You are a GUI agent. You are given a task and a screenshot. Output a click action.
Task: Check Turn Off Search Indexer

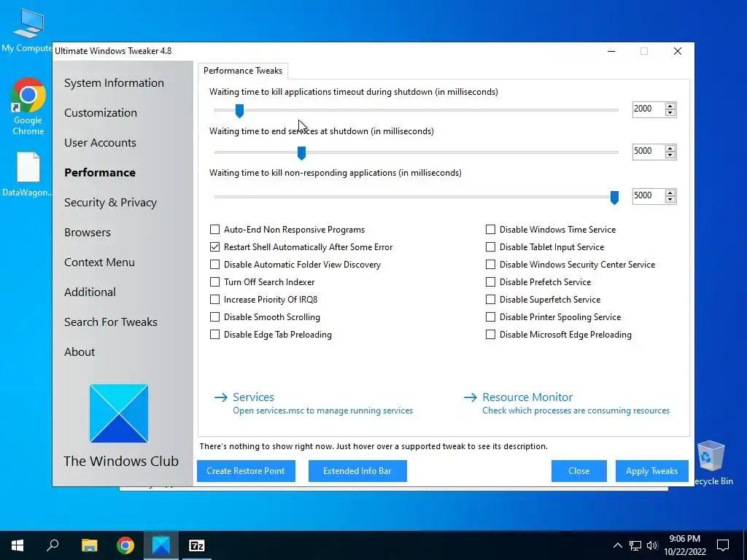tap(215, 282)
